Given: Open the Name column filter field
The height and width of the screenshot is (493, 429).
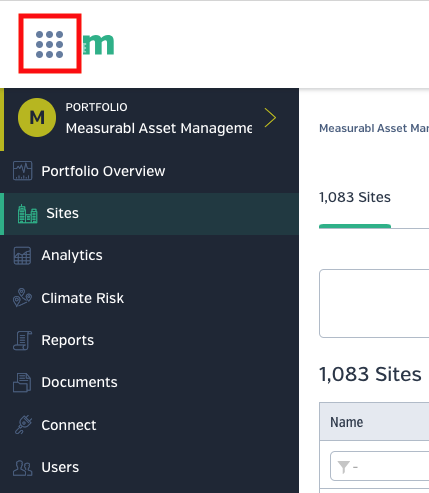Looking at the screenshot, I should coord(379,466).
